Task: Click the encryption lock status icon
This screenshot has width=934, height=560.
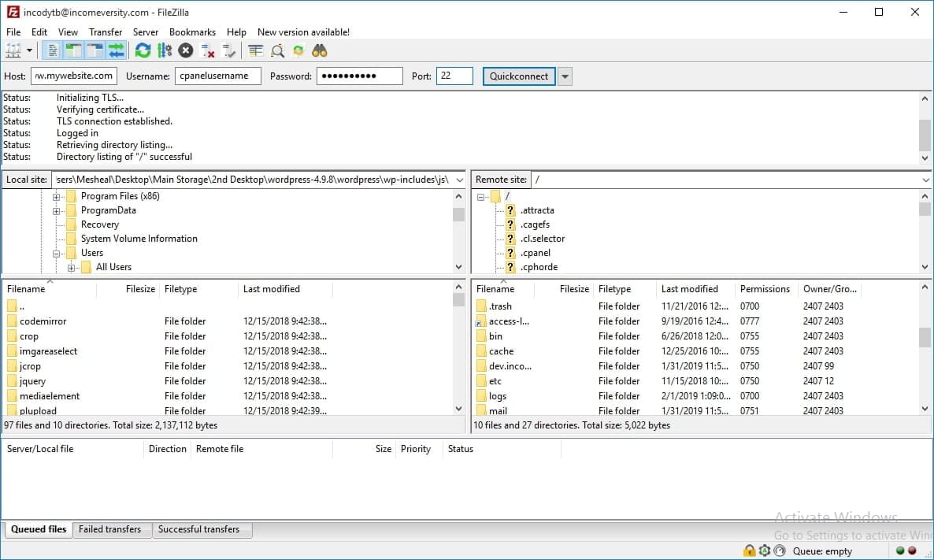Action: point(750,551)
